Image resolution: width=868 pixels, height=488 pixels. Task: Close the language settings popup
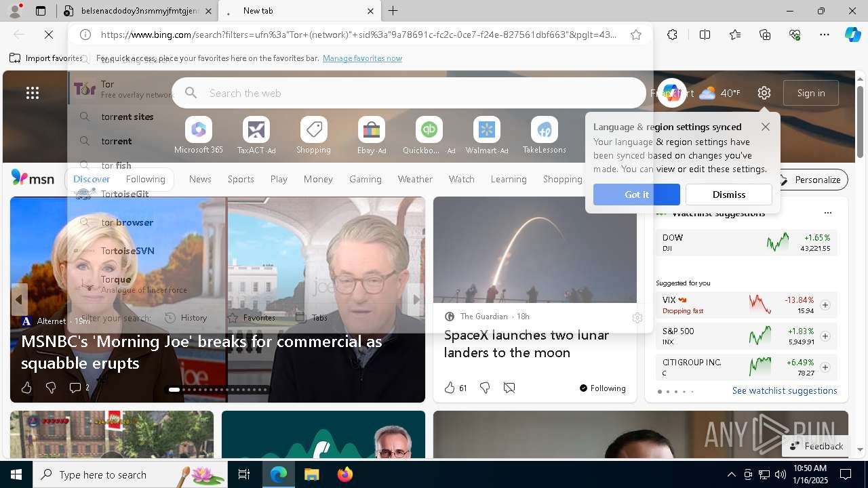766,127
